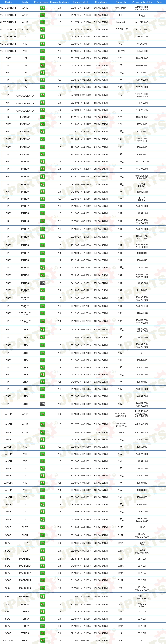
Task: Click the PB fuel icon in the UNO 149 A7.000 row
Action: click(43, 396)
